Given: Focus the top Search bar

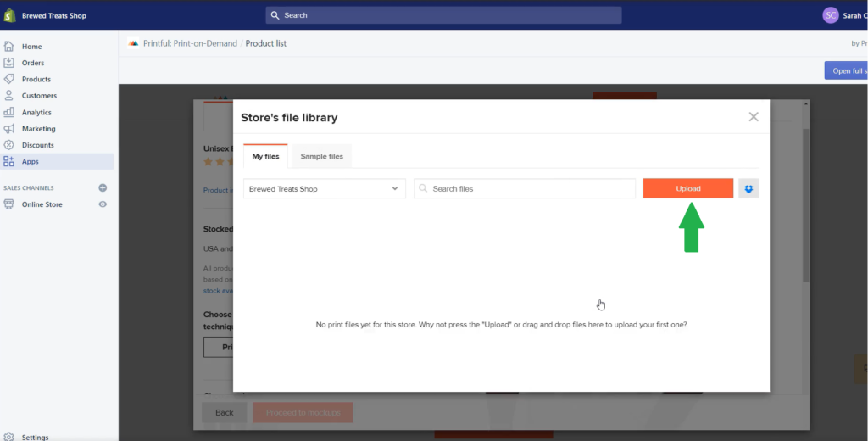Looking at the screenshot, I should click(443, 15).
